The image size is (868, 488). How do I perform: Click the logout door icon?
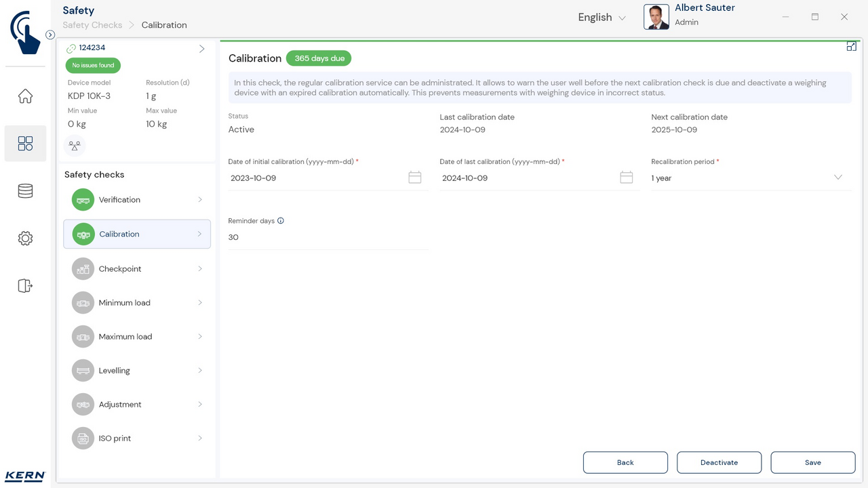[x=25, y=286]
